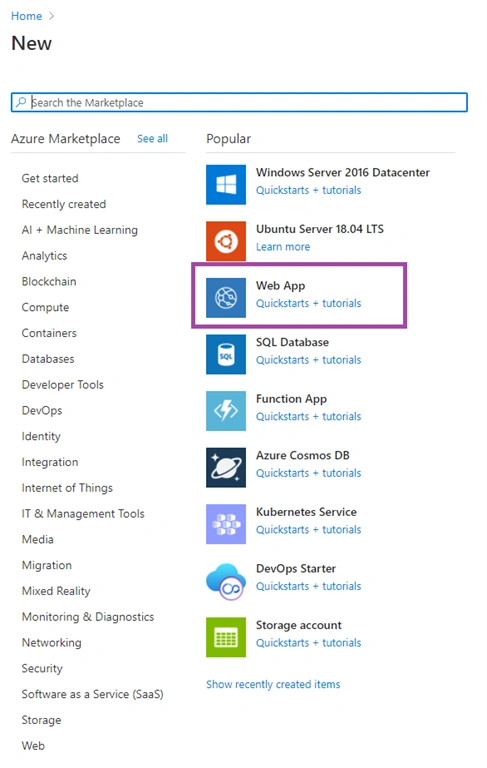Image resolution: width=487 pixels, height=768 pixels.
Task: Select the Compute category
Action: point(45,308)
